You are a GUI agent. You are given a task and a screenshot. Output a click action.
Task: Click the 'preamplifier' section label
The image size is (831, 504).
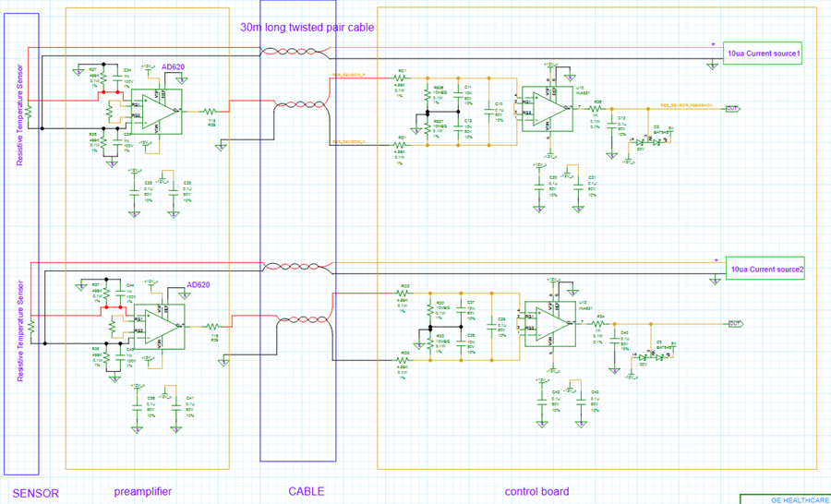pyautogui.click(x=143, y=491)
